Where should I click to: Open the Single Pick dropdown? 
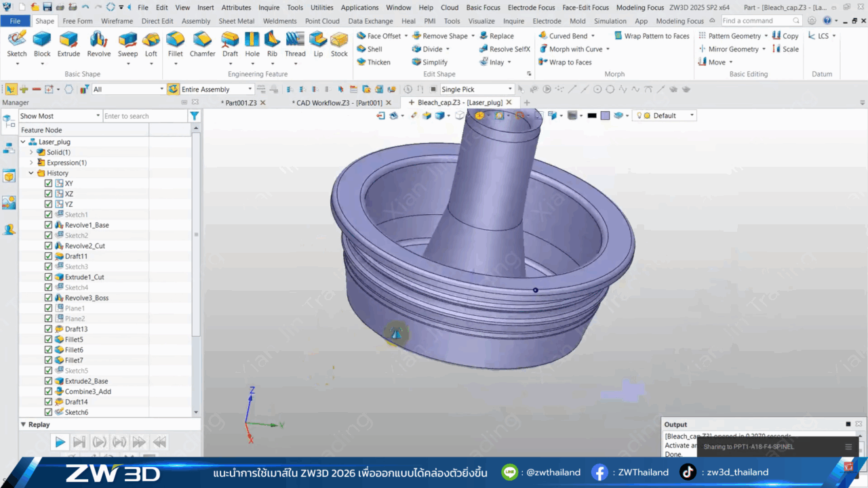click(510, 89)
